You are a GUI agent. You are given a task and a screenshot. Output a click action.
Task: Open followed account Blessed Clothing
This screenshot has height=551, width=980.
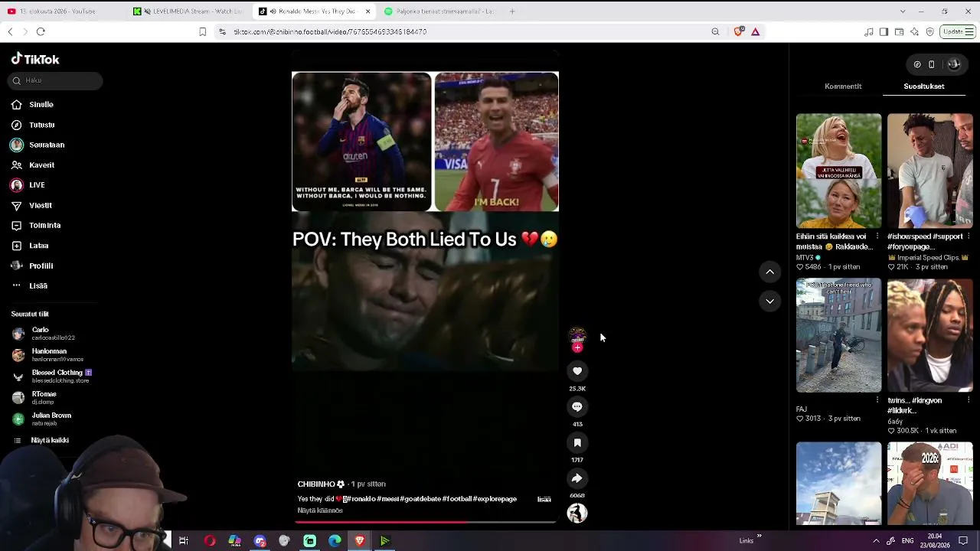click(x=52, y=377)
